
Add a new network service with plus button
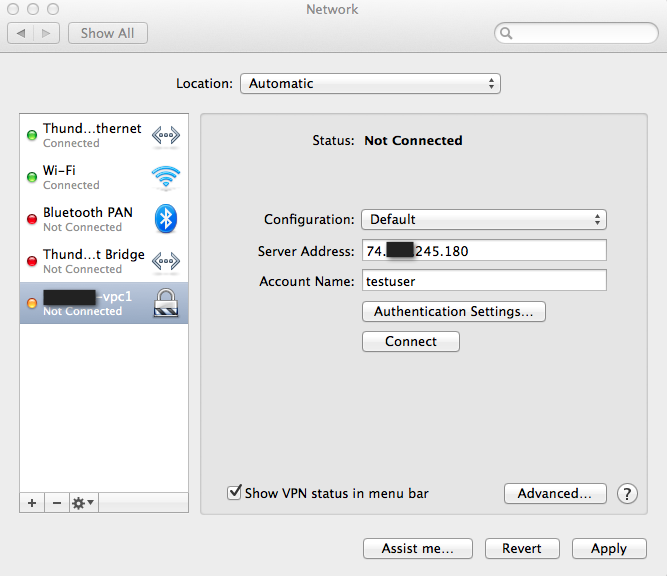coord(32,503)
